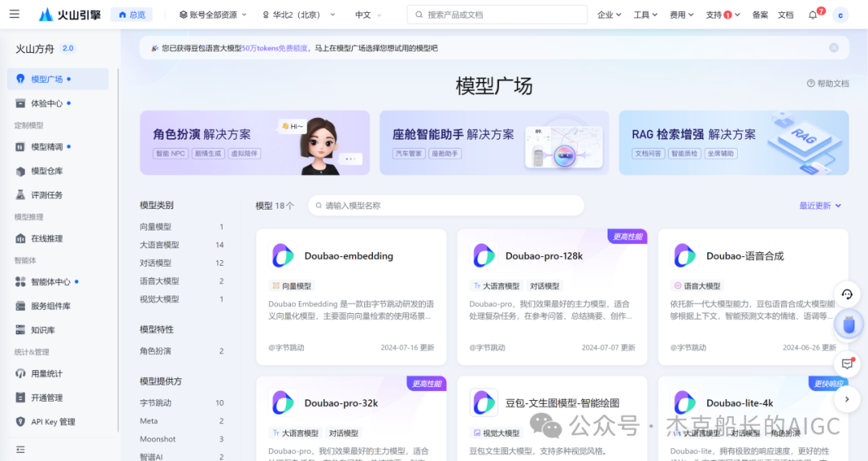
Task: Open the blue assistant floating icon
Action: point(848,324)
